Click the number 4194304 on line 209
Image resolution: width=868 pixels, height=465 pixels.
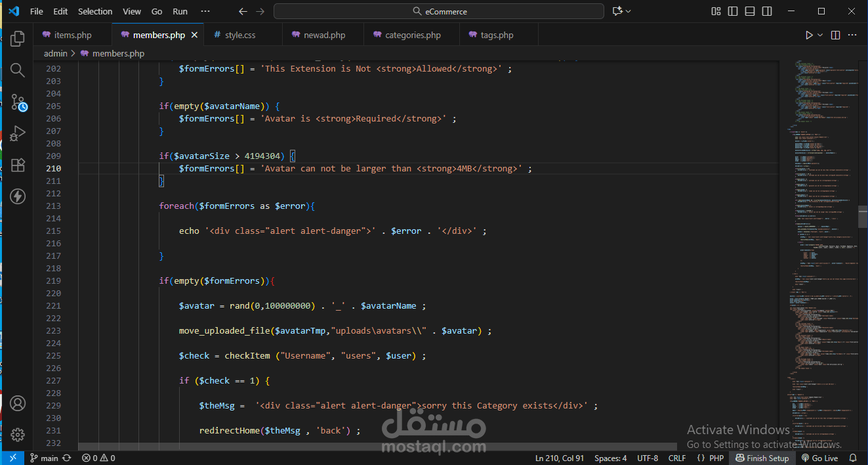[x=262, y=156]
